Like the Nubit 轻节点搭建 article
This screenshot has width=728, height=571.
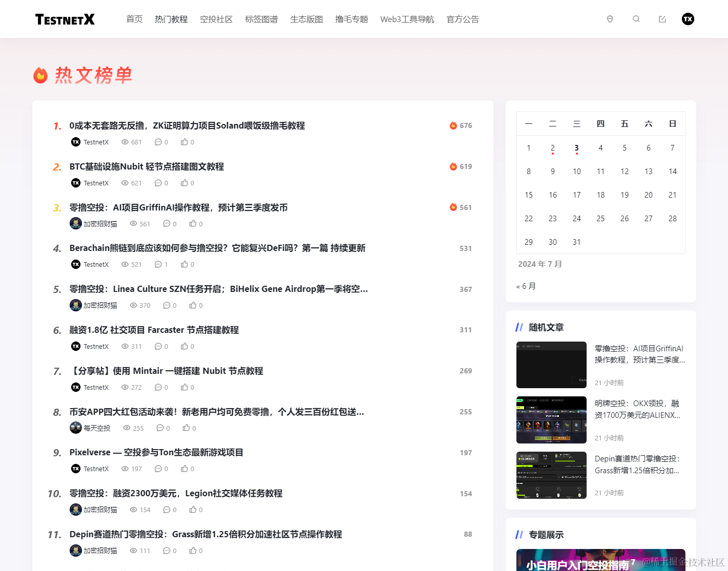click(x=185, y=182)
